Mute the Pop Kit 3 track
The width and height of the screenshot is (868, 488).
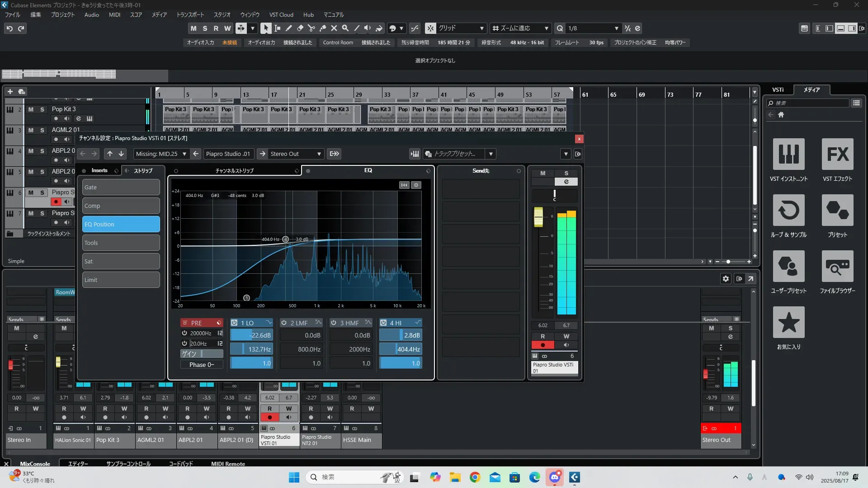click(x=31, y=109)
